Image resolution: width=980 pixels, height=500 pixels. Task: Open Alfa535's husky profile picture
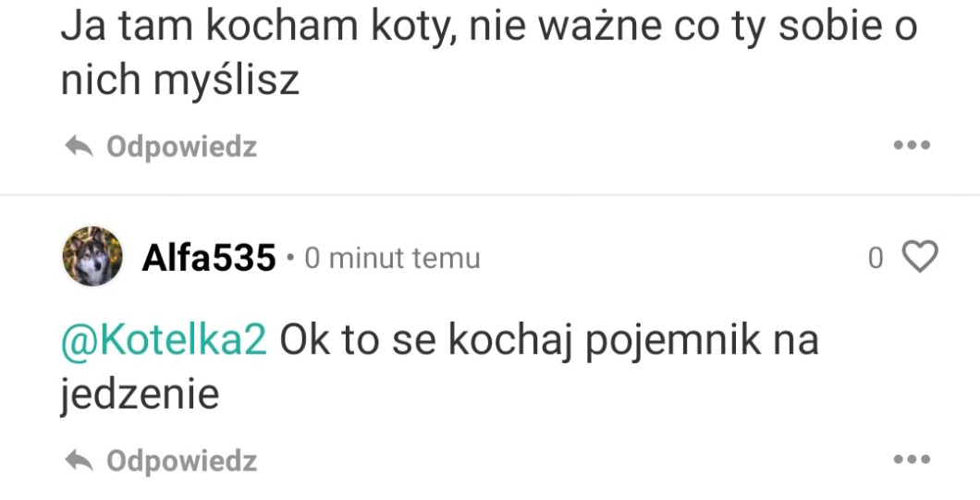coord(92,256)
